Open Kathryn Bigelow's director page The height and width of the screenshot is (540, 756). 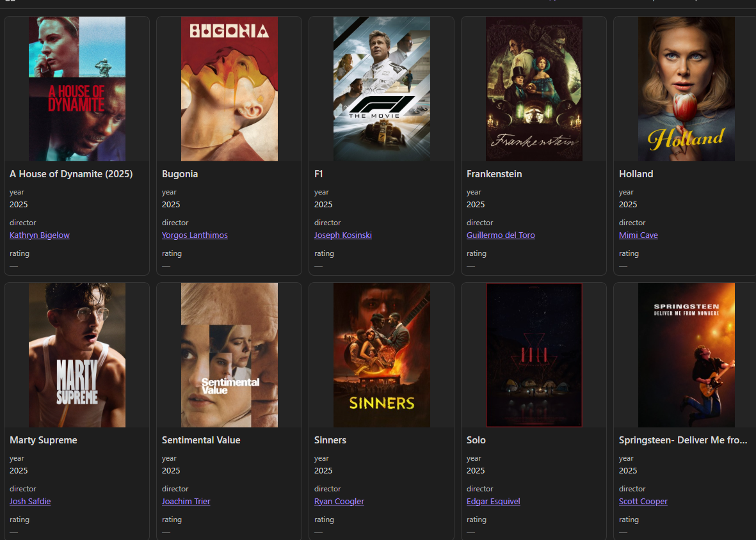(x=39, y=235)
